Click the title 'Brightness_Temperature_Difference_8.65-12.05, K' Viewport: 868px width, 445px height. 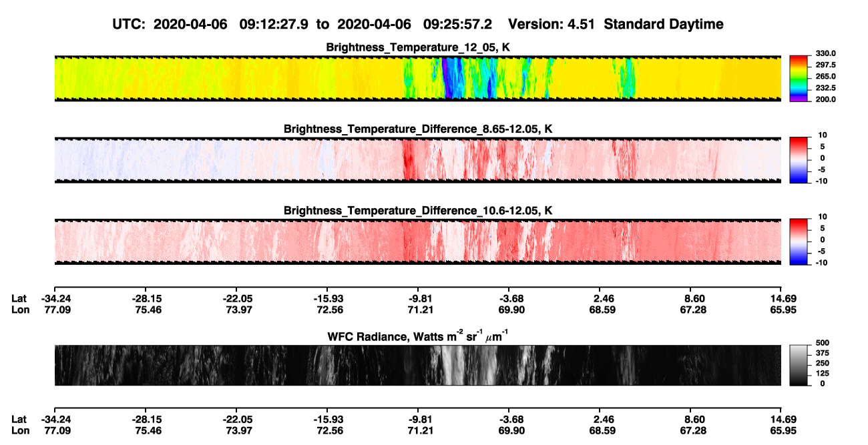pyautogui.click(x=418, y=129)
